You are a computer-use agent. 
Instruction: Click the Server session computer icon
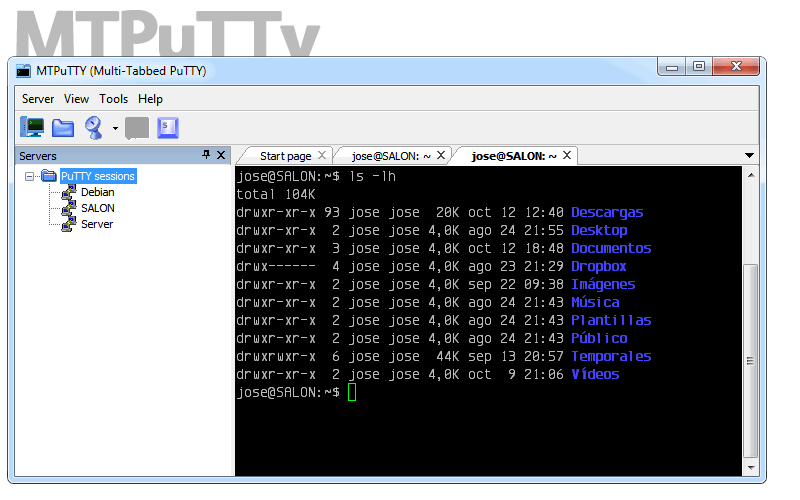pos(68,224)
